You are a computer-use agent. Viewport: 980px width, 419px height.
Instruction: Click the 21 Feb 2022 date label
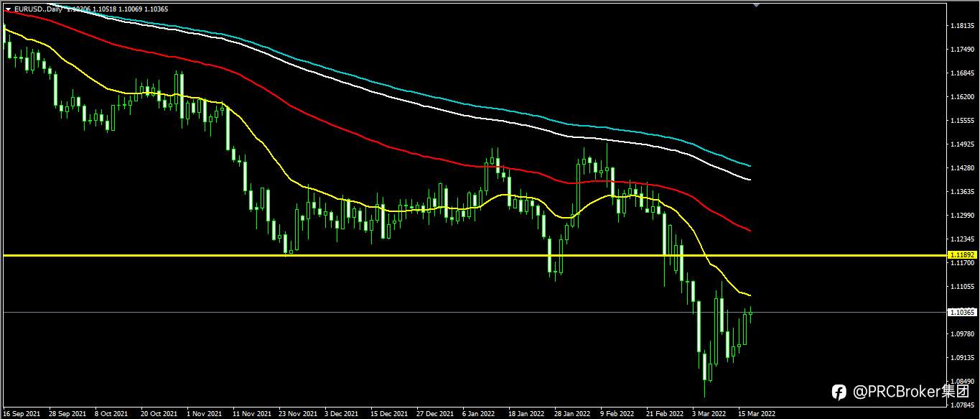664,414
